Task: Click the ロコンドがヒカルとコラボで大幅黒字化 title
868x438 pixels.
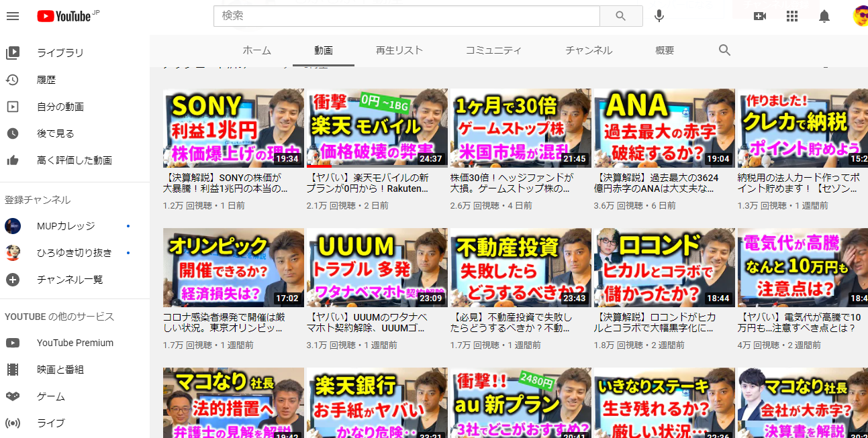Action: point(656,323)
